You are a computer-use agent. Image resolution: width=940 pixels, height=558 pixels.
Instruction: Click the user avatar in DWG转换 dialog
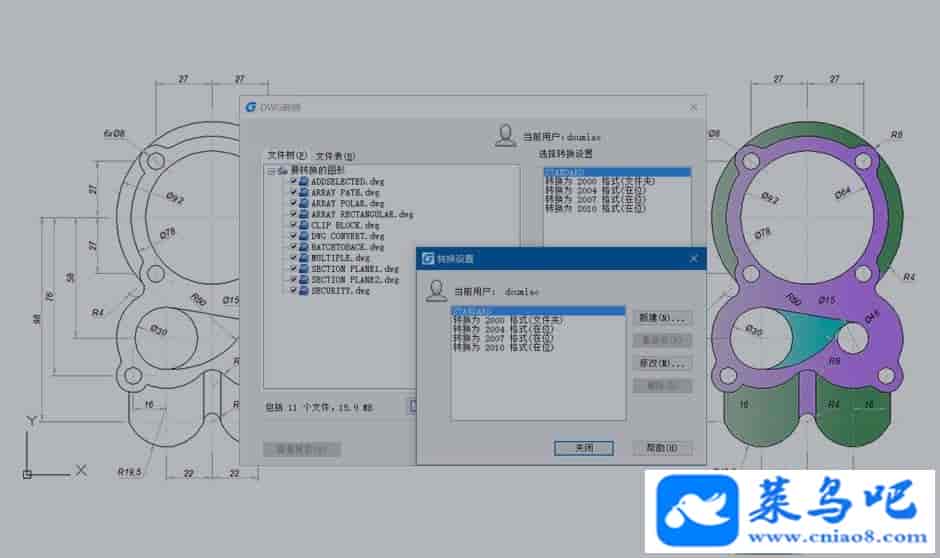point(508,135)
